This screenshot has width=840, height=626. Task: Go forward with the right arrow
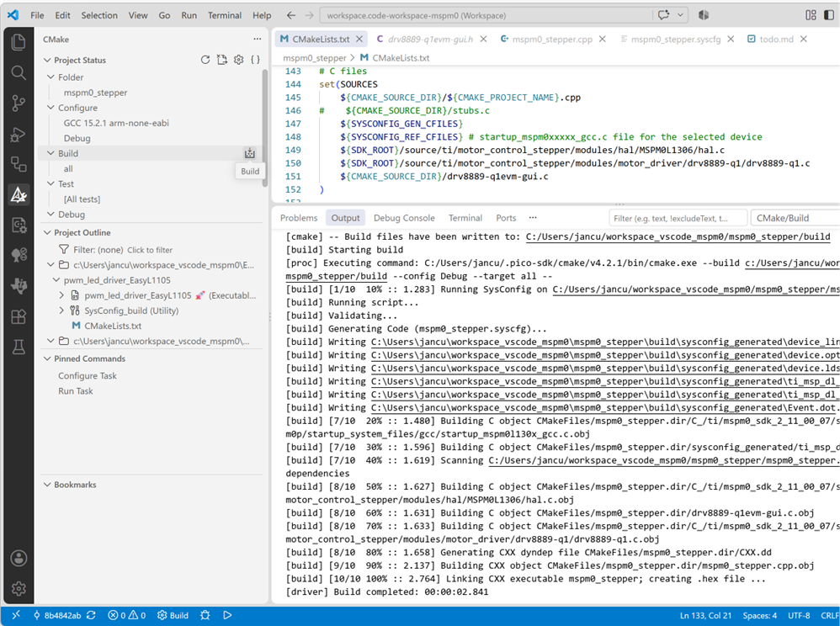pos(309,15)
